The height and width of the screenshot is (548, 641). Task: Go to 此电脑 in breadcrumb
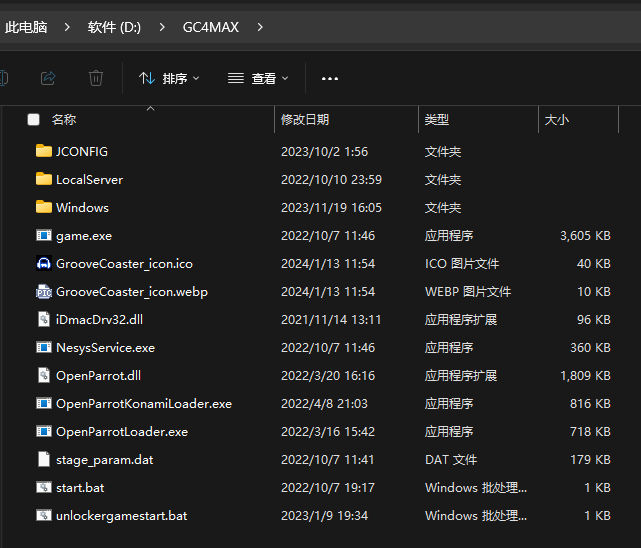(26, 27)
